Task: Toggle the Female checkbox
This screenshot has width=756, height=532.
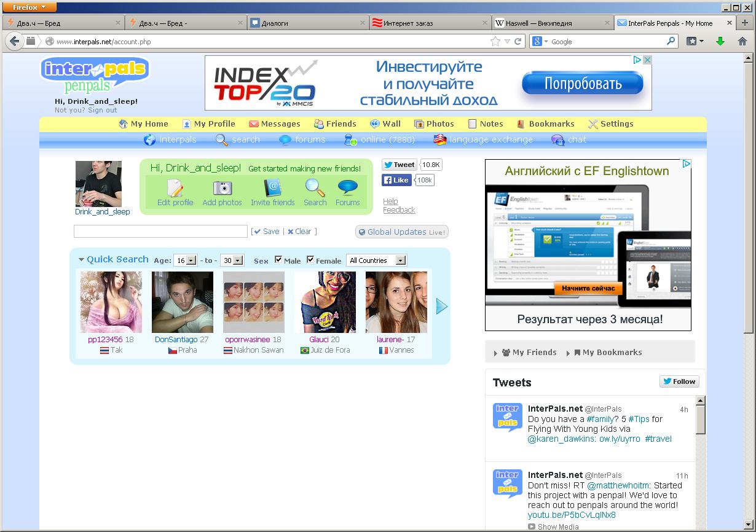Action: point(310,260)
